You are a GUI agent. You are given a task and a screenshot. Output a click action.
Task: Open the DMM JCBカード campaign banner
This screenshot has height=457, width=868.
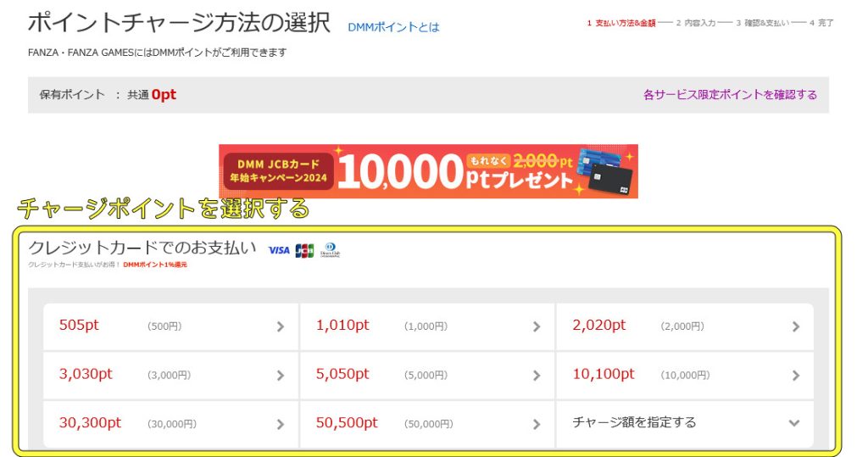428,171
